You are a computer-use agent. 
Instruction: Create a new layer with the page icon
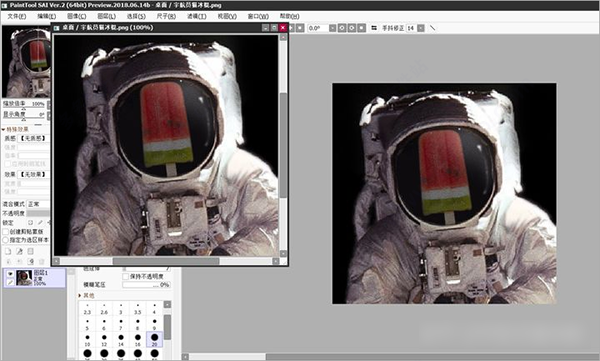pyautogui.click(x=8, y=252)
